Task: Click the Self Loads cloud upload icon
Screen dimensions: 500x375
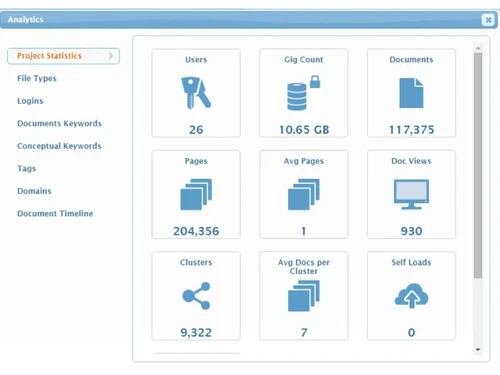Action: [x=411, y=296]
